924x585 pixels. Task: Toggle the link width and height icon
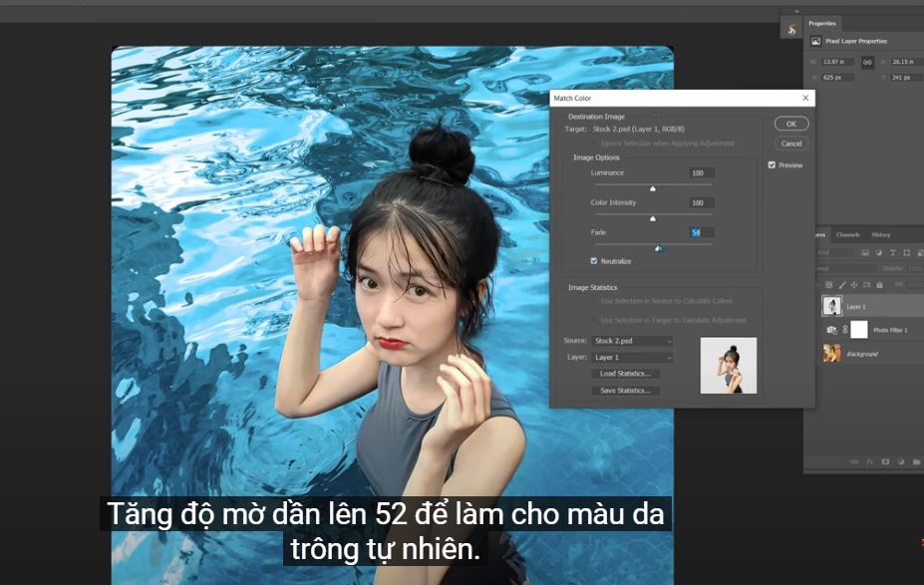pyautogui.click(x=867, y=62)
